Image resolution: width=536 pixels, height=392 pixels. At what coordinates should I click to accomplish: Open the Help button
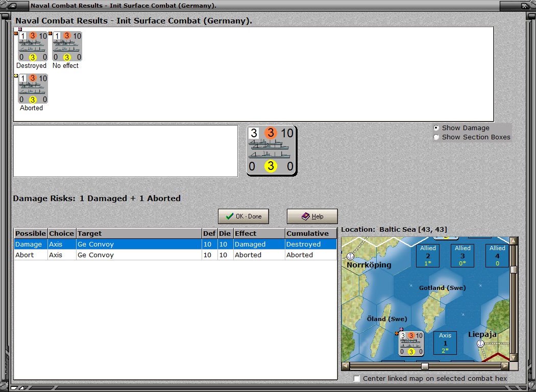tap(312, 216)
